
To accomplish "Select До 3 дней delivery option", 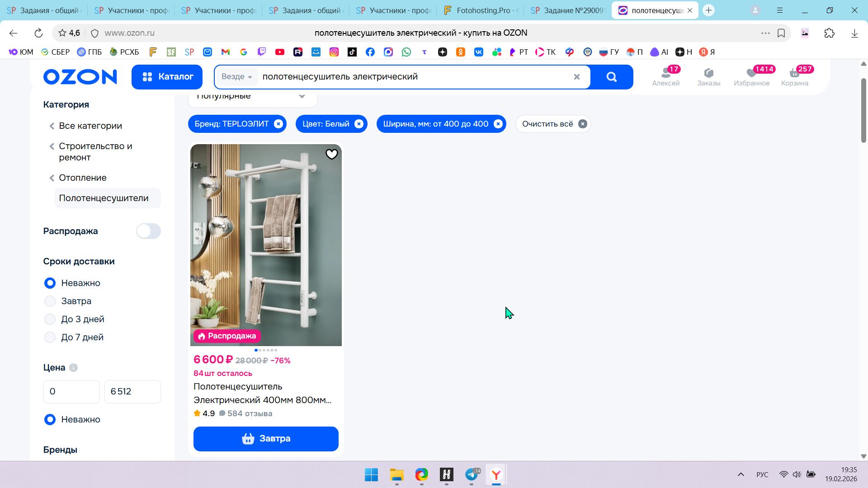I will [50, 319].
